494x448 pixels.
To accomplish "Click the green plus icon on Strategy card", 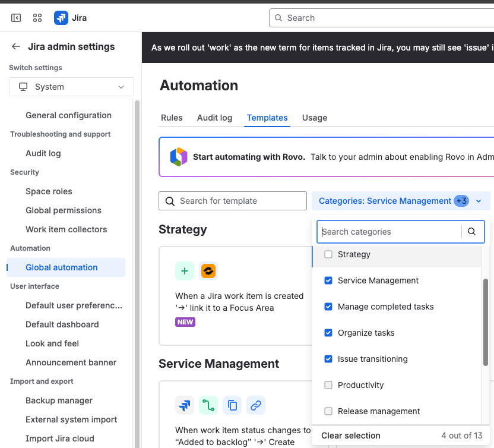I will (x=185, y=271).
